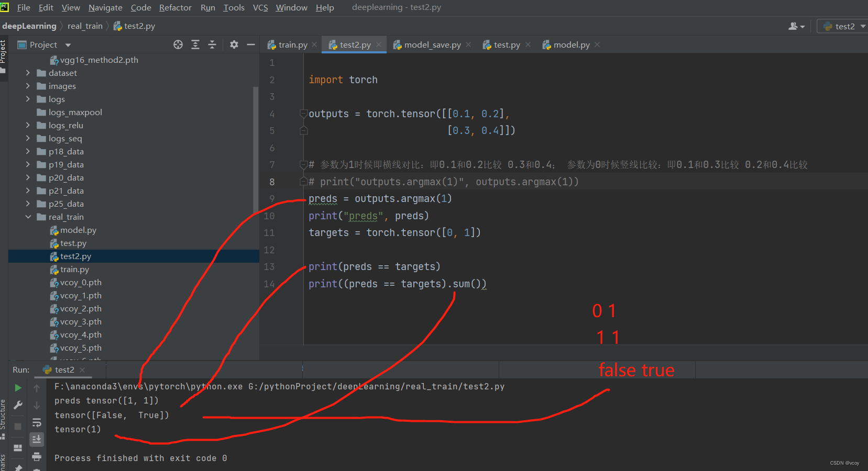Open run configuration wrench settings

[18, 405]
